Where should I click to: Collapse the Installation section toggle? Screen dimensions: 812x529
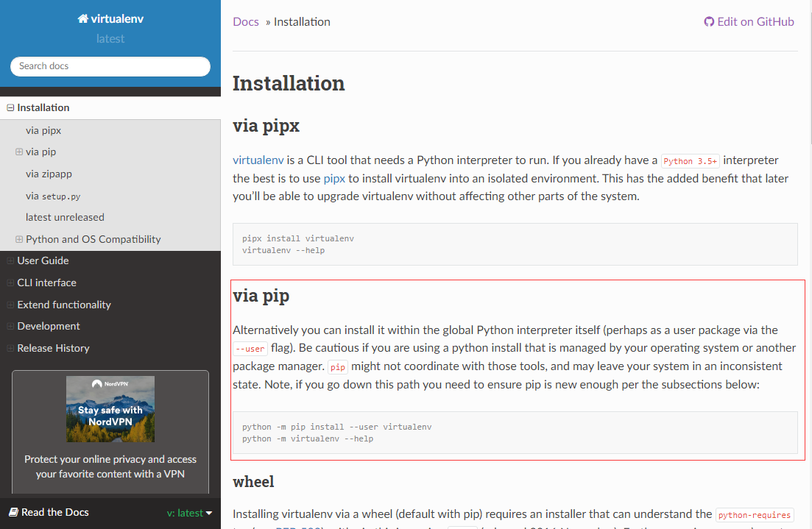10,108
